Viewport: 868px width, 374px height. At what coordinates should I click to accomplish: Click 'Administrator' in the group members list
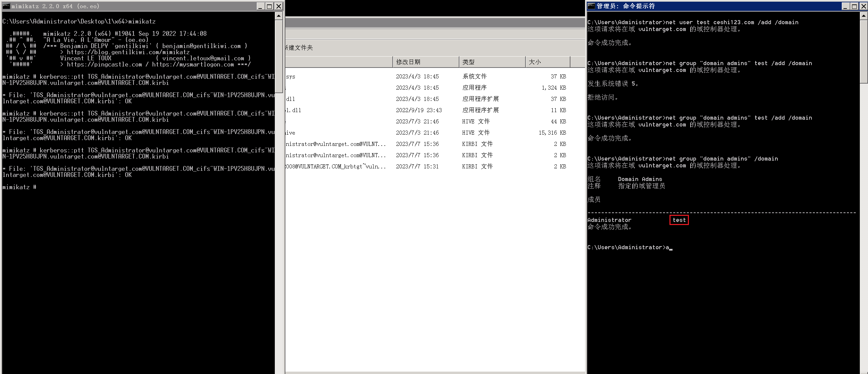tap(609, 220)
